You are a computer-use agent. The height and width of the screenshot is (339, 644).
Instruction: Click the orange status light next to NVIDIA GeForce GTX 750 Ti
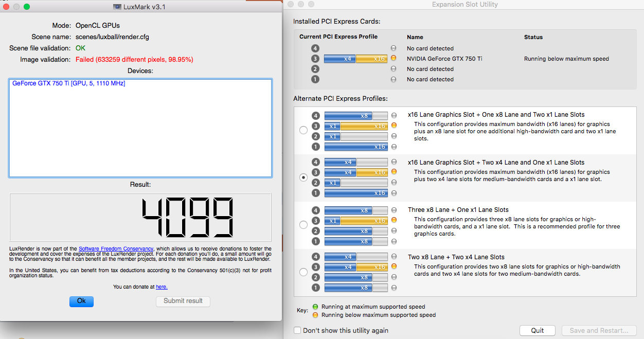point(393,59)
